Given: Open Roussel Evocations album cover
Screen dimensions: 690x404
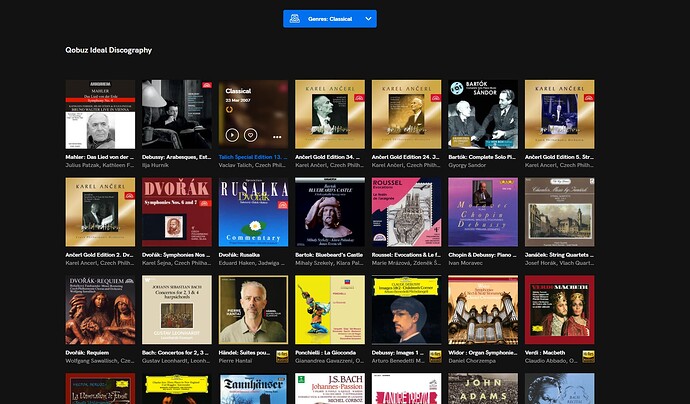Looking at the screenshot, I should tap(406, 212).
